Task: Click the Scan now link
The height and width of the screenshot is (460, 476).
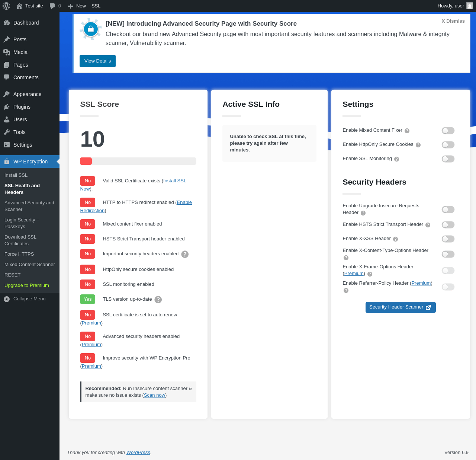Action: coord(154,395)
